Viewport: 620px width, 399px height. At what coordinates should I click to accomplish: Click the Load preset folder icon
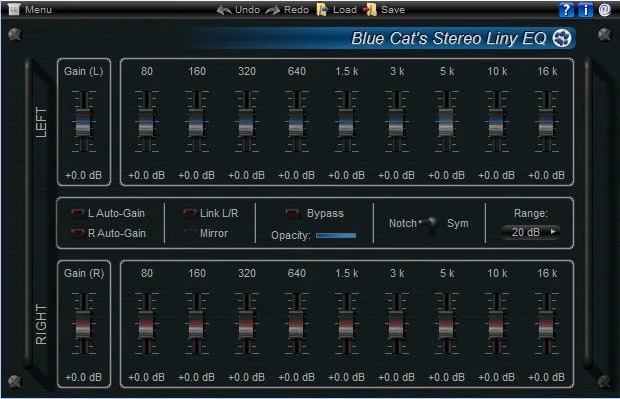click(322, 9)
